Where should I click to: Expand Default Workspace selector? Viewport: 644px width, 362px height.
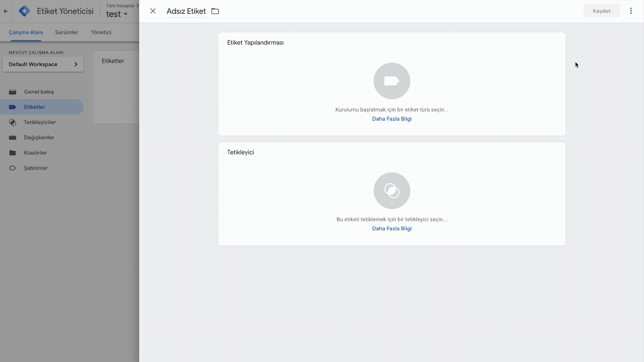coord(43,64)
